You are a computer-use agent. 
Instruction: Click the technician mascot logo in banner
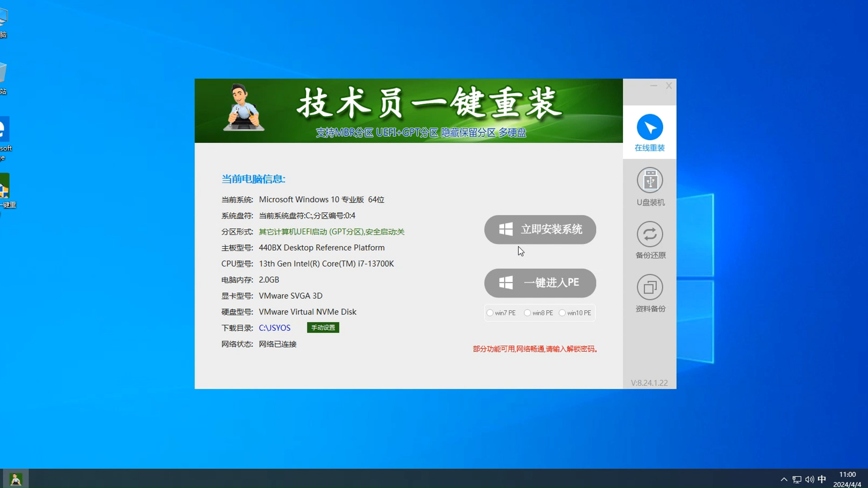243,108
